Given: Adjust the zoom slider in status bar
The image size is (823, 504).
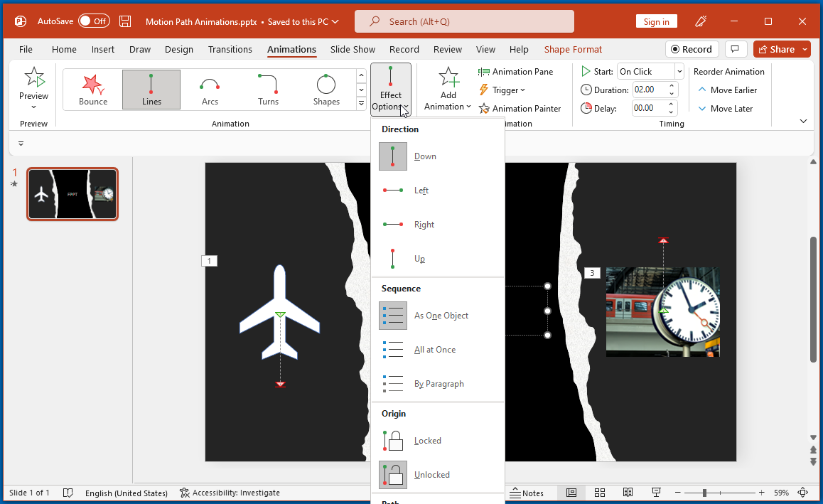Looking at the screenshot, I should click(x=704, y=493).
